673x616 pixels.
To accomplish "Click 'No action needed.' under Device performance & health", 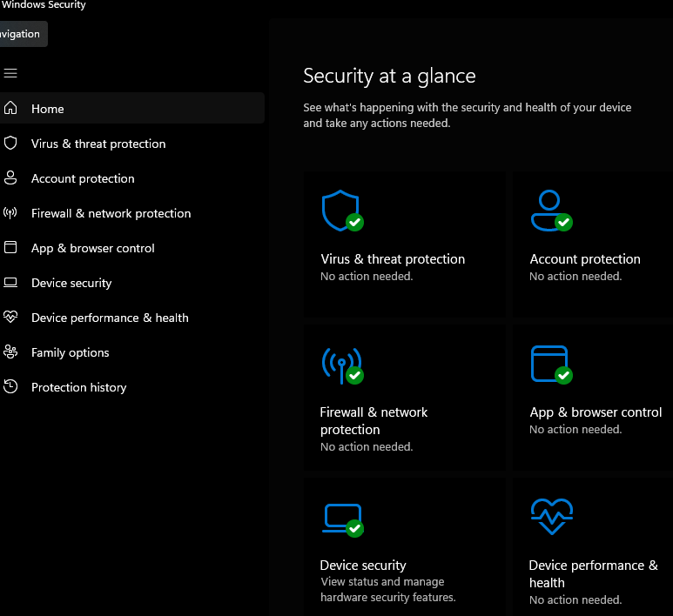I will click(575, 599).
